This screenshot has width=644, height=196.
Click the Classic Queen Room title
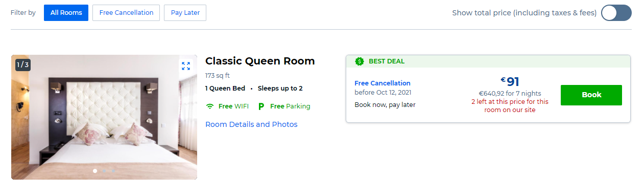tap(260, 61)
